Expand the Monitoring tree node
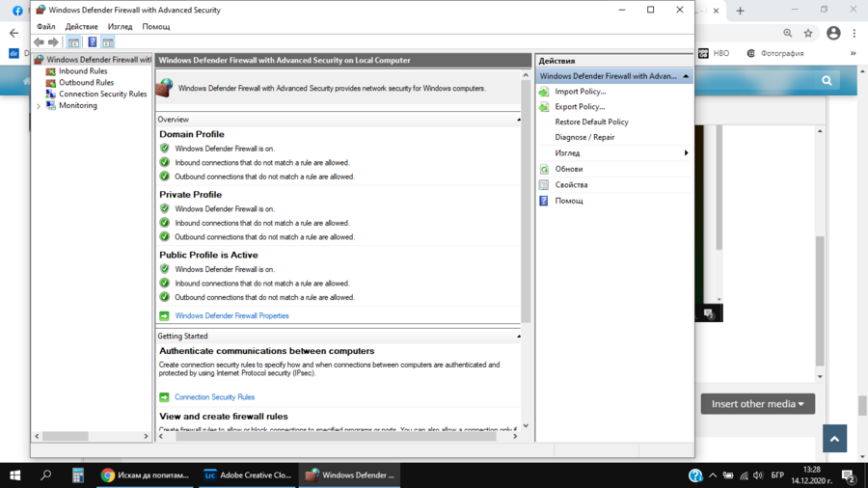 (39, 106)
